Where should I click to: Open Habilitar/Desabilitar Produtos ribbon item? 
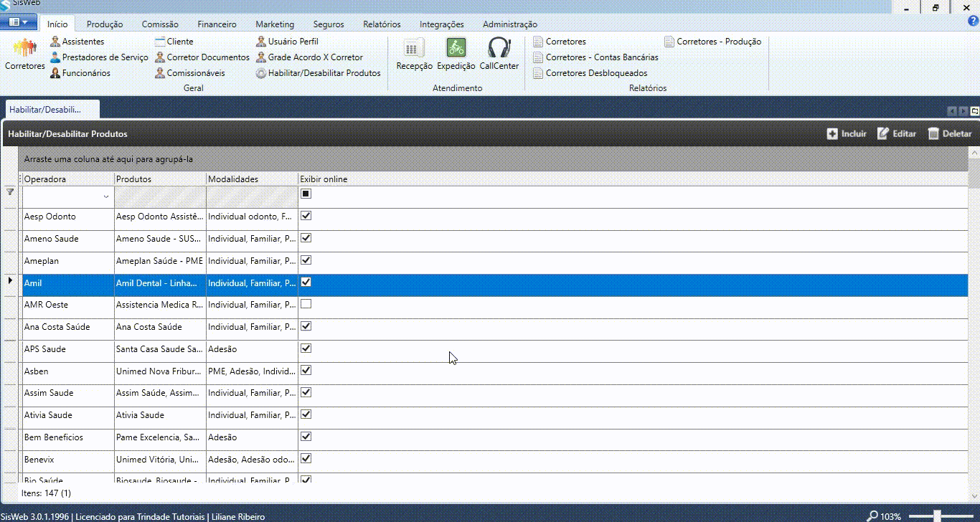pos(319,73)
